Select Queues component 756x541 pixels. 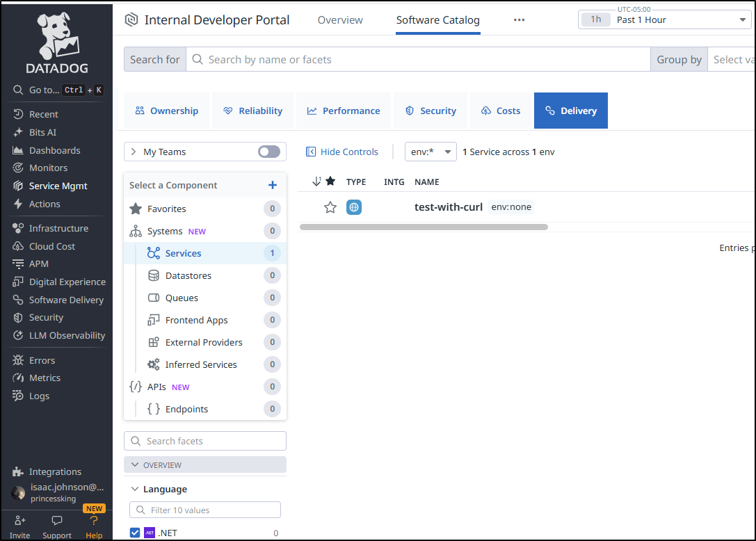[205, 298]
